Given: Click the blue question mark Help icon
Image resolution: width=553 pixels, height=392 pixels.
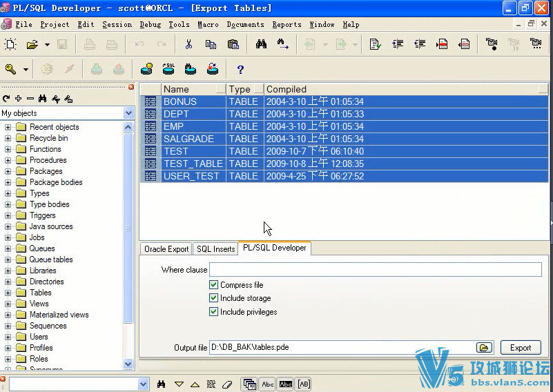Looking at the screenshot, I should (x=240, y=70).
